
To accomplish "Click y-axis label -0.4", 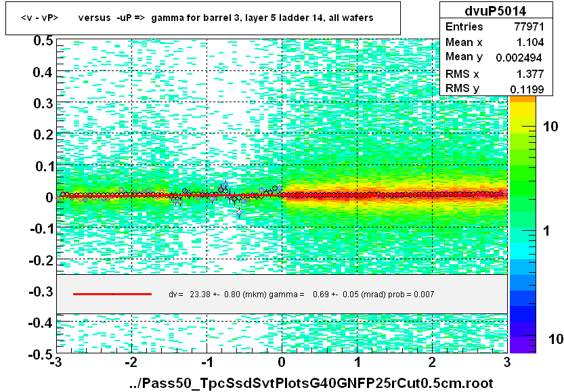I will coord(41,322).
